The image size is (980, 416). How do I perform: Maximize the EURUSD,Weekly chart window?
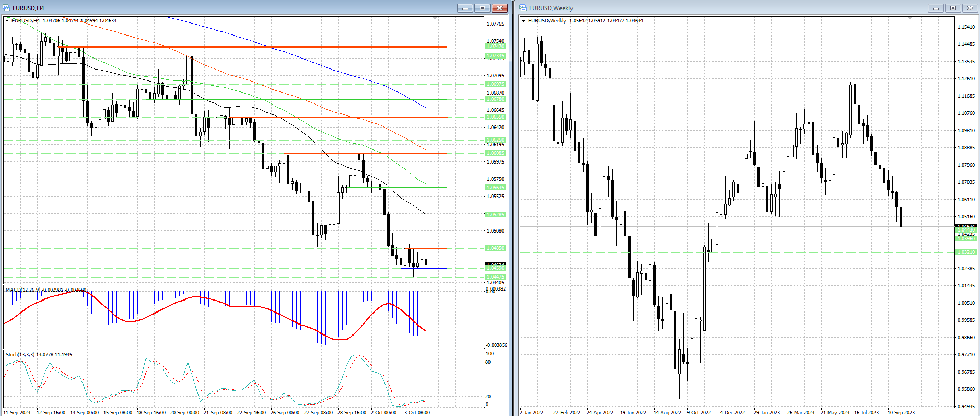(953, 8)
